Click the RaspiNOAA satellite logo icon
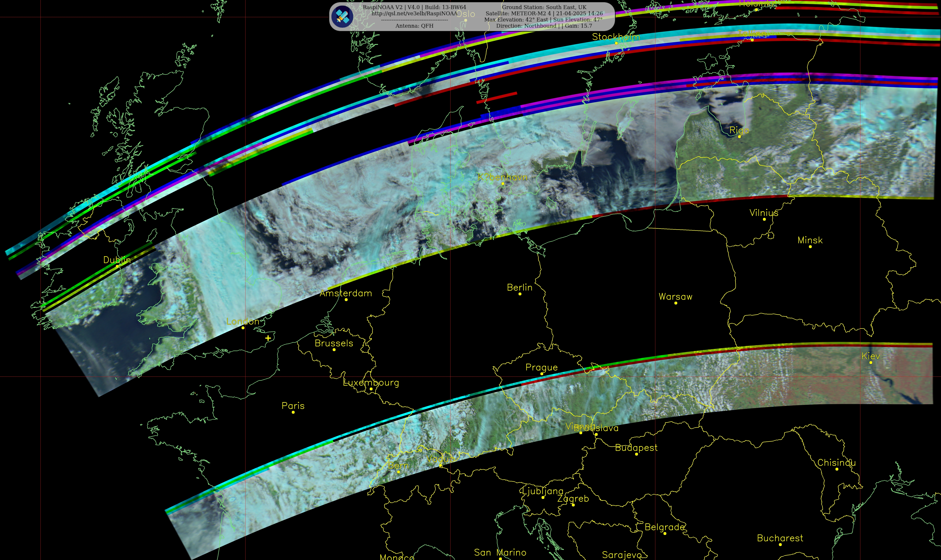Image resolution: width=941 pixels, height=560 pixels. [x=342, y=16]
